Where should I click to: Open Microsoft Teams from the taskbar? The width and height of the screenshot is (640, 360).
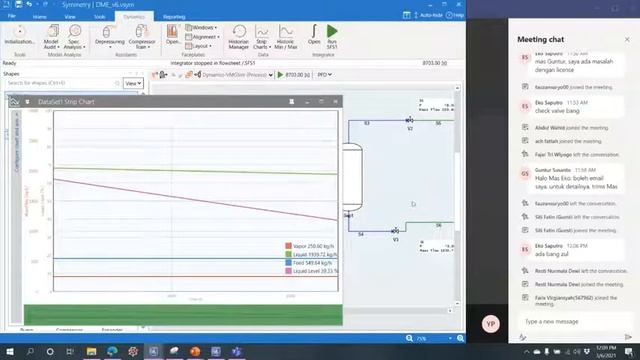click(237, 351)
